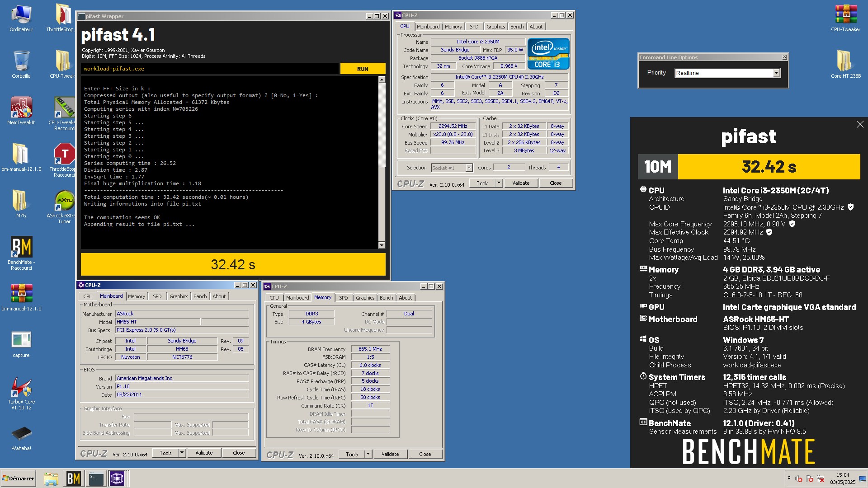Screen dimensions: 868x488
Task: Click Validate in the CPU-Z CPU window
Action: pyautogui.click(x=521, y=183)
